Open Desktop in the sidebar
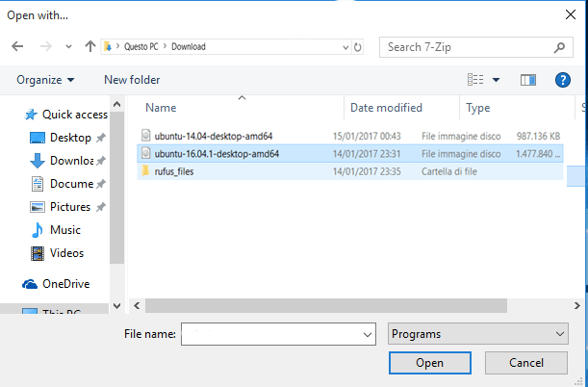Screen dimensions: 588x387 pos(61,138)
